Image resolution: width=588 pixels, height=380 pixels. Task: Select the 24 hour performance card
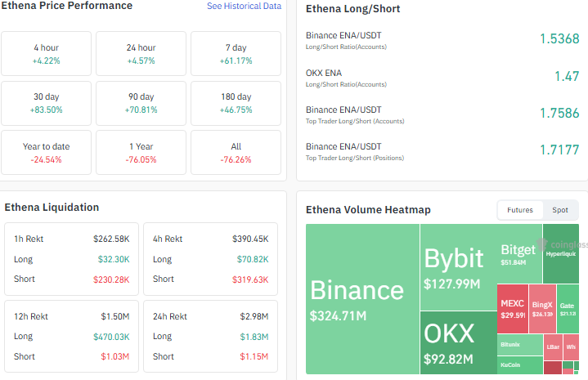pos(141,54)
